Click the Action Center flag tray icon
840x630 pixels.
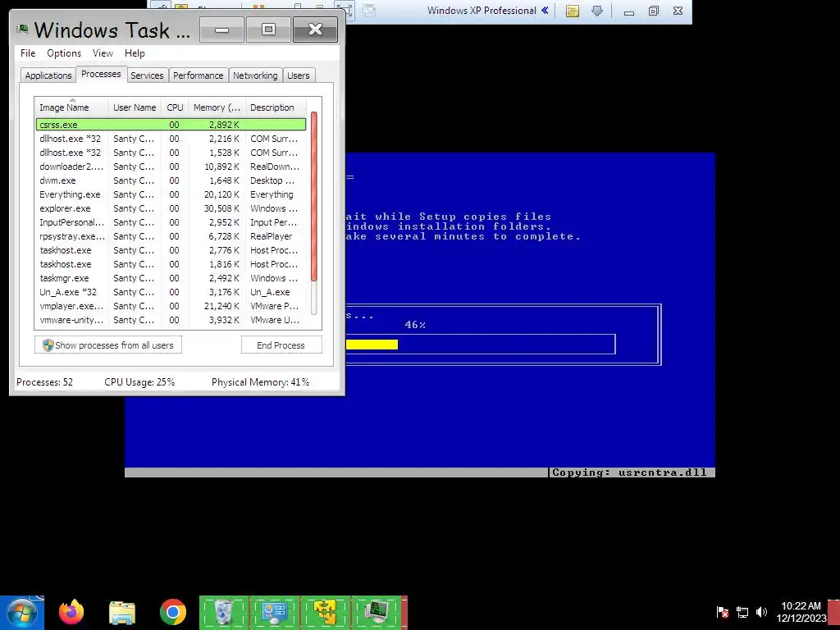[722, 612]
